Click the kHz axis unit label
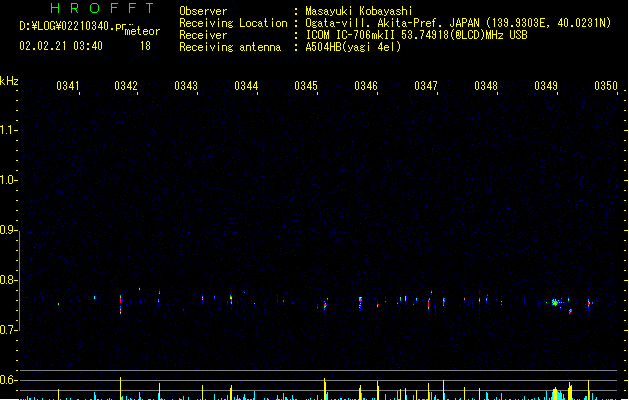629x400 pixels. click(9, 81)
